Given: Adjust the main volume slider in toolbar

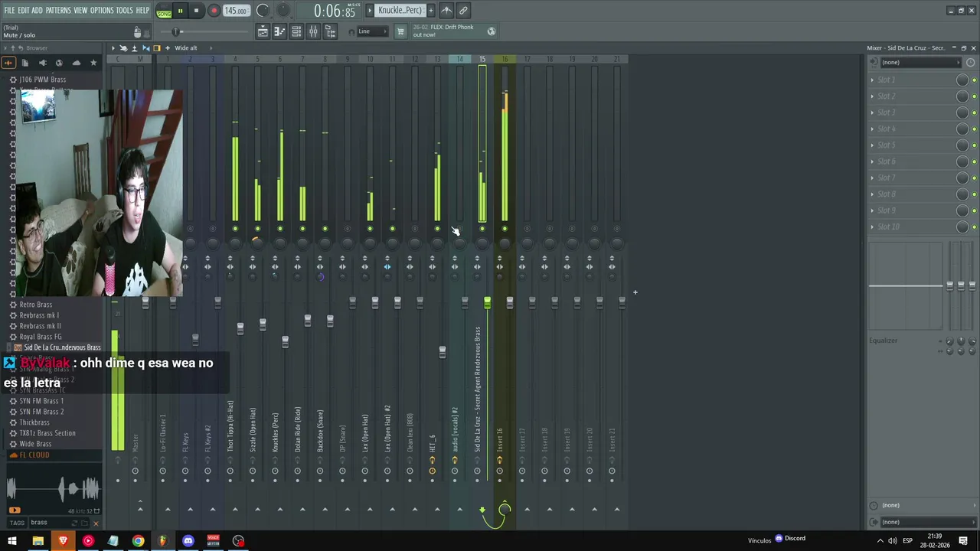Looking at the screenshot, I should click(x=176, y=31).
